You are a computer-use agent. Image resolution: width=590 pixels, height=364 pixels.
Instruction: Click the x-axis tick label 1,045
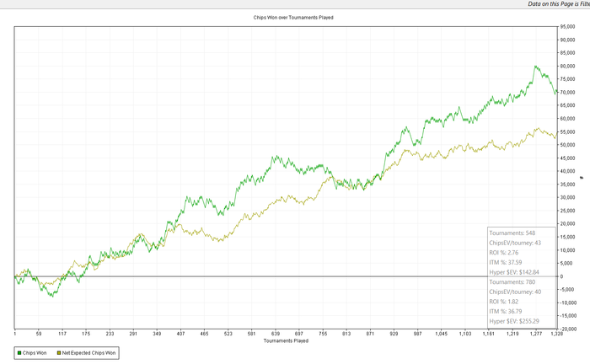click(x=442, y=334)
